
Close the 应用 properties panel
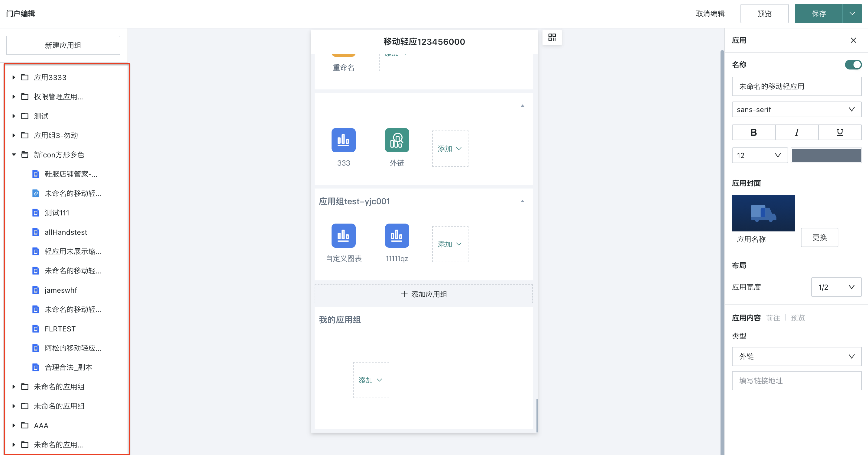tap(853, 40)
